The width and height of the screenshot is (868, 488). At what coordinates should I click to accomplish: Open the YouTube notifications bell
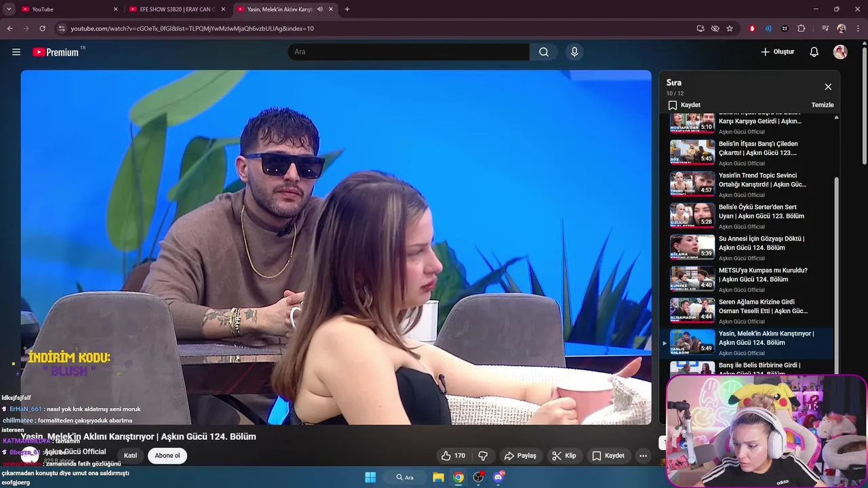point(814,52)
